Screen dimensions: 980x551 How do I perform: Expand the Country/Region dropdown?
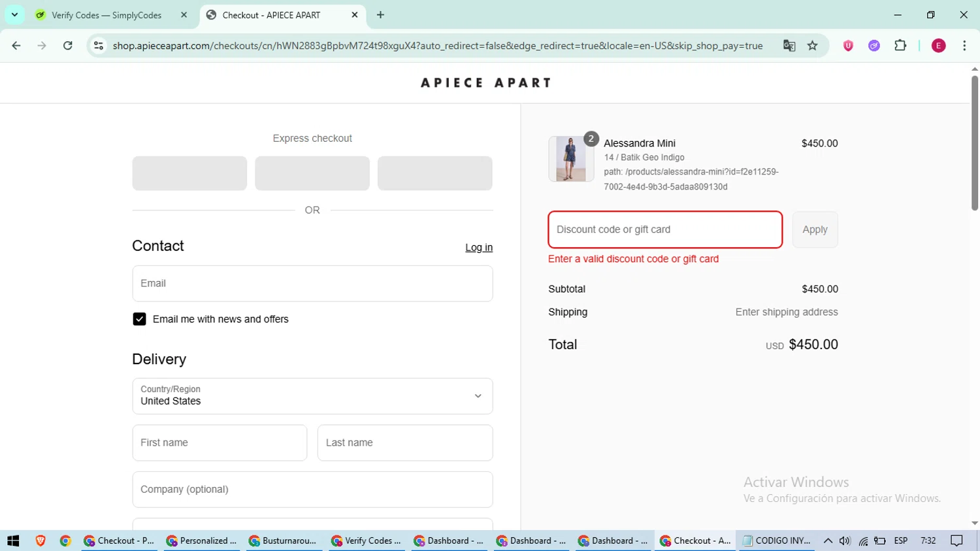(312, 396)
